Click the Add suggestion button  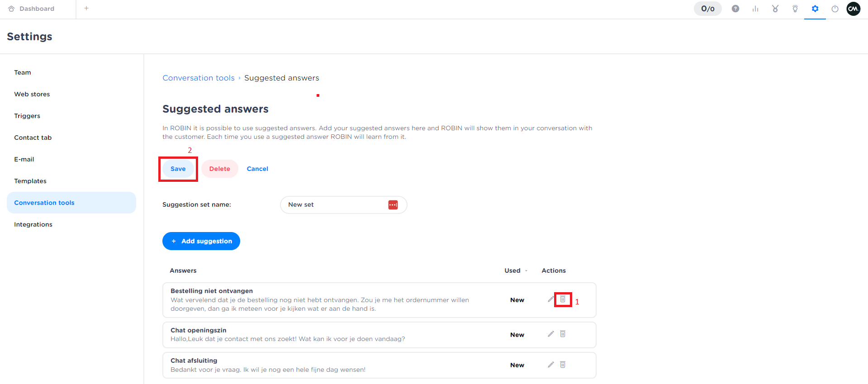point(201,241)
